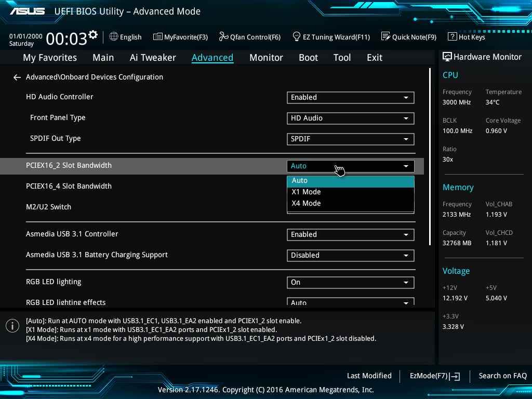Viewport: 532px width, 399px height.
Task: Open the RGB LED lighting dropdown
Action: tap(351, 283)
